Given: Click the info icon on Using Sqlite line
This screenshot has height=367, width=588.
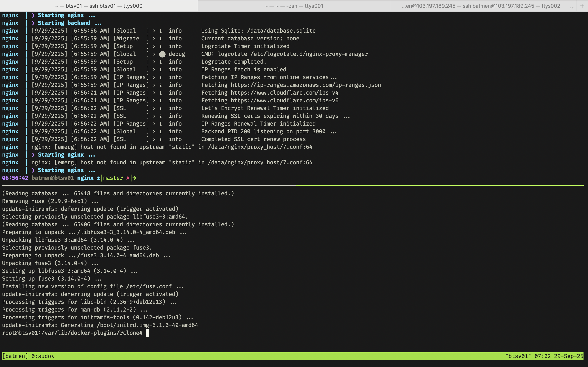Looking at the screenshot, I should click(x=161, y=31).
